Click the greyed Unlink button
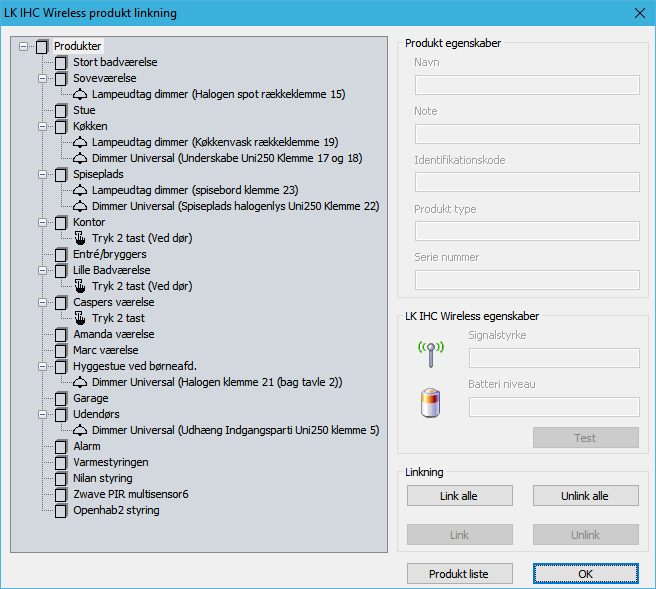656x589 pixels. point(586,535)
